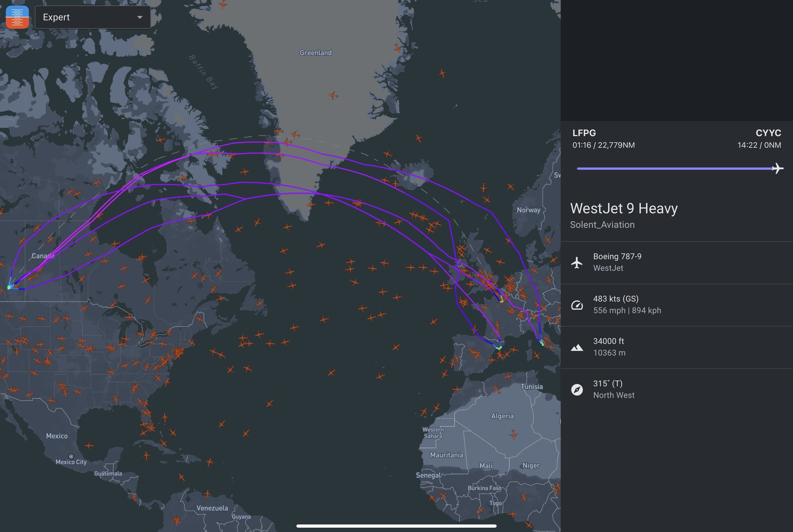Open the Solent_Aviation pilot profile

602,225
